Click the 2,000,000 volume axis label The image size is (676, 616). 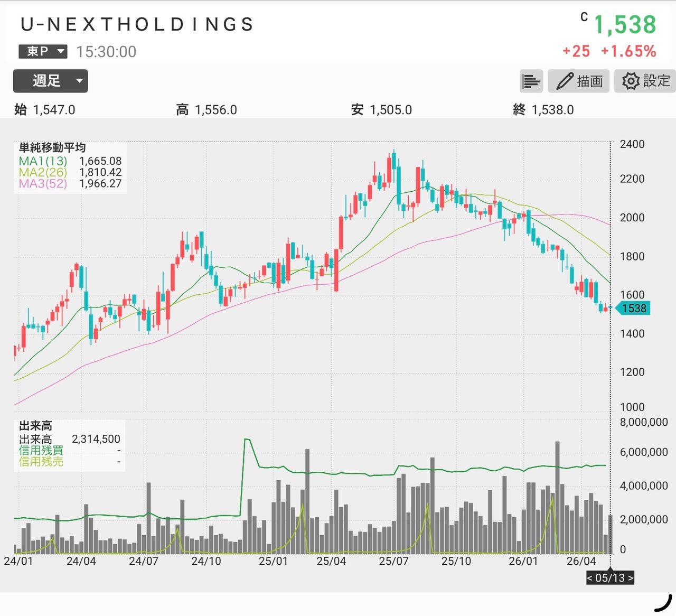click(x=644, y=519)
